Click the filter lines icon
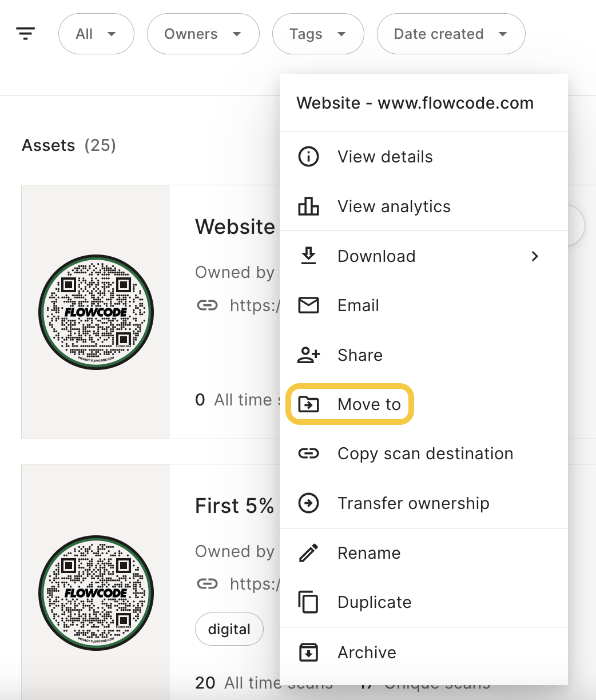 26,34
